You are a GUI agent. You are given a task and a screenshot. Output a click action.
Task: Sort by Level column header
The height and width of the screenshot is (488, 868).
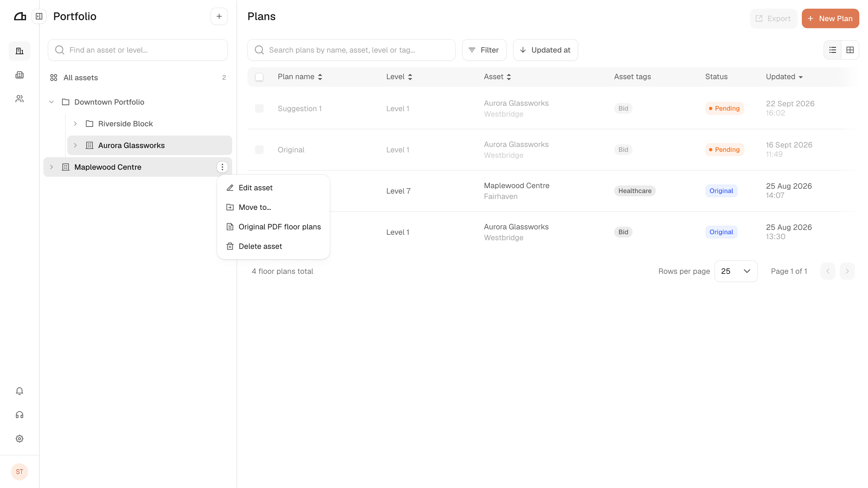pyautogui.click(x=399, y=77)
